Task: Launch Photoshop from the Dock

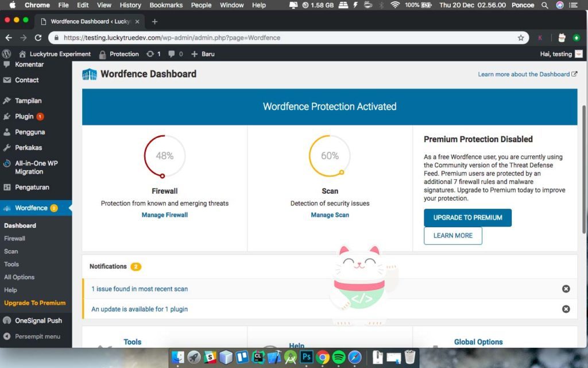Action: click(x=307, y=357)
